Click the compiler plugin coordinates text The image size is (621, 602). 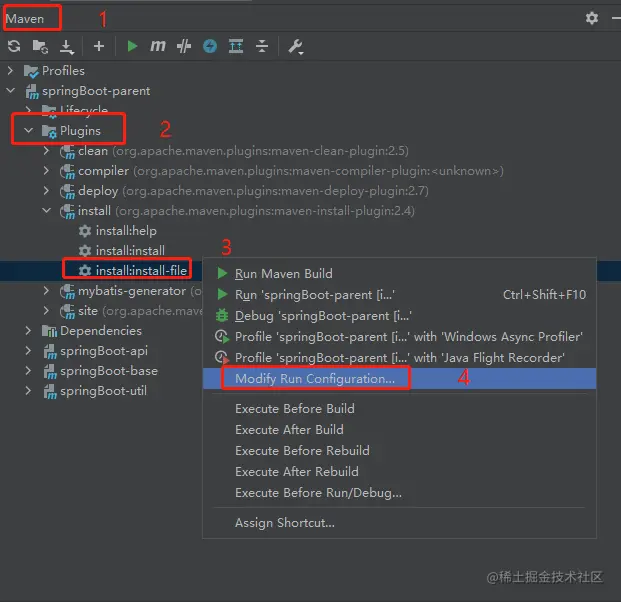pyautogui.click(x=318, y=171)
